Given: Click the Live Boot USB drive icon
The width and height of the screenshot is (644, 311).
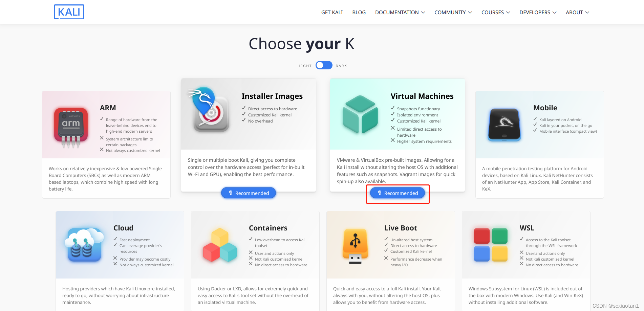Looking at the screenshot, I should pyautogui.click(x=355, y=246).
